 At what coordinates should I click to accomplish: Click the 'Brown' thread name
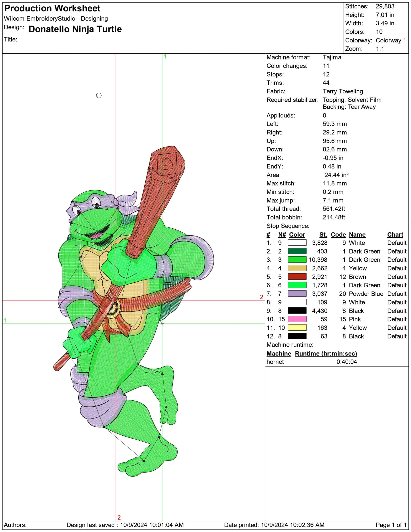click(x=357, y=277)
